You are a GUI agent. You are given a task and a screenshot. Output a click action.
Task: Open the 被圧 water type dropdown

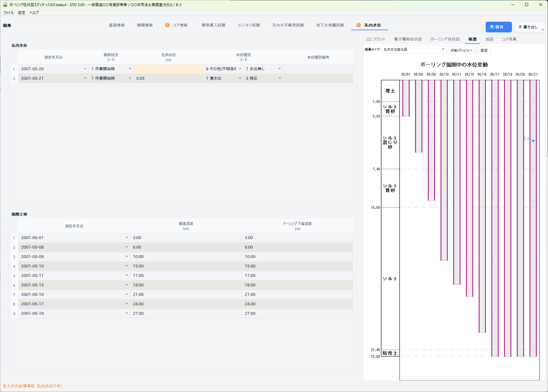pos(279,78)
